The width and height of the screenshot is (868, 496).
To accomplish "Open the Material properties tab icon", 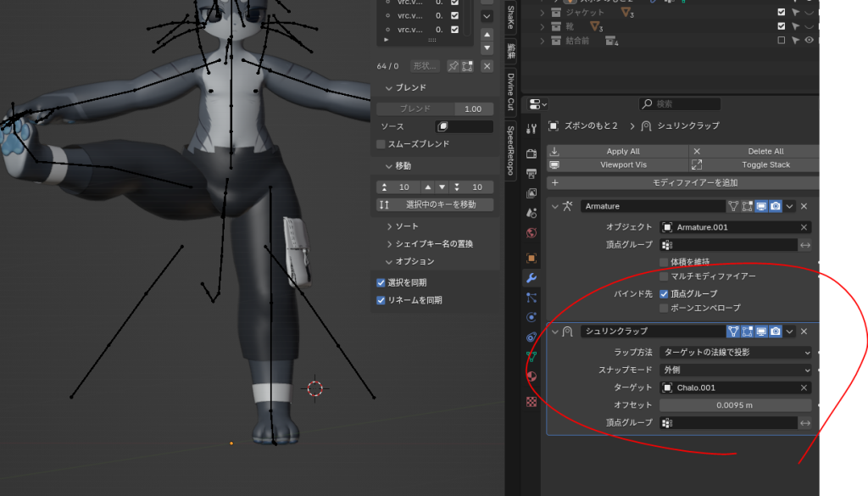I will (x=531, y=376).
